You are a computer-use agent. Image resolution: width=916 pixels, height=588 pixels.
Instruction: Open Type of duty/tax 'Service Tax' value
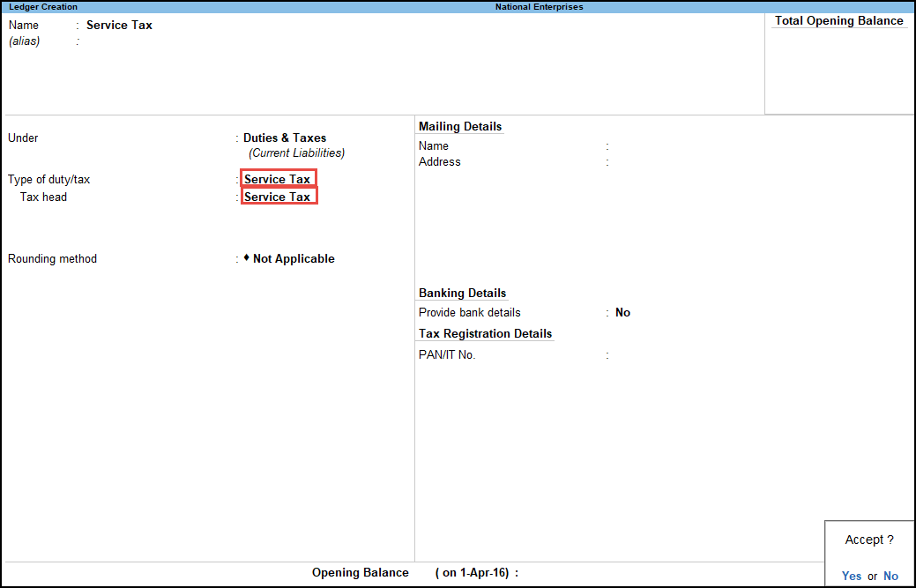pos(279,179)
